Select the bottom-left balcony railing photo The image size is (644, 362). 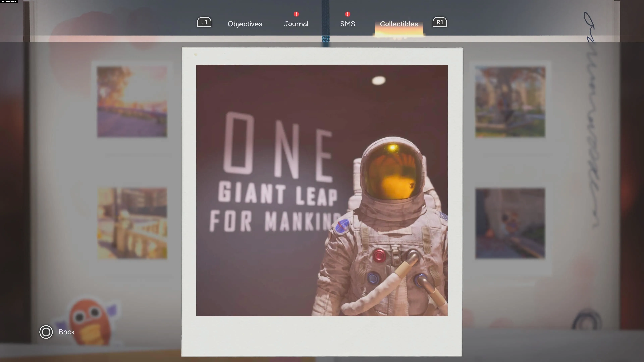click(132, 223)
